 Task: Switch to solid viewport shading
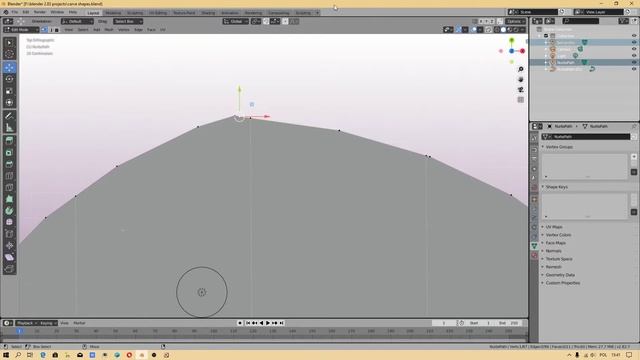point(503,30)
